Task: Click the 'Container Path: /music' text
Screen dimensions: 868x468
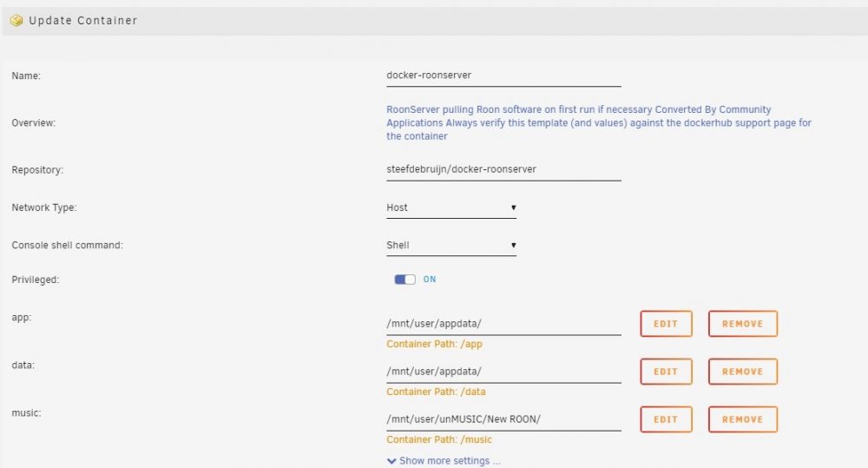Action: [439, 439]
